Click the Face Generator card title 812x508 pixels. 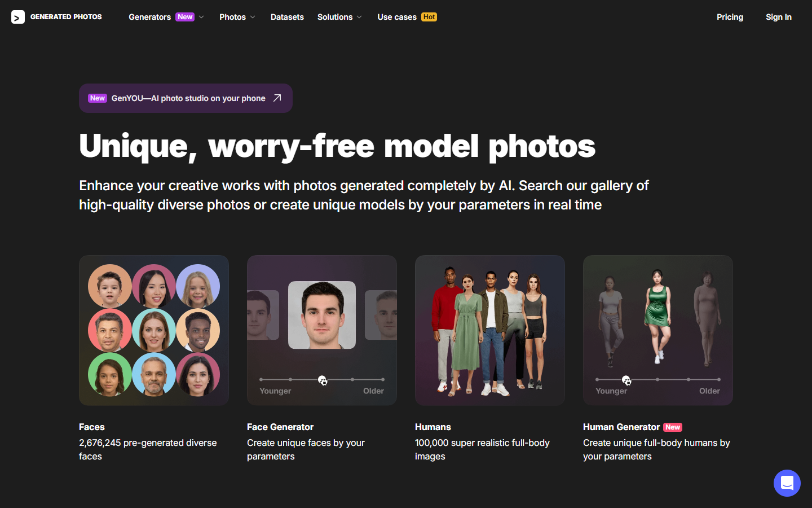(280, 427)
